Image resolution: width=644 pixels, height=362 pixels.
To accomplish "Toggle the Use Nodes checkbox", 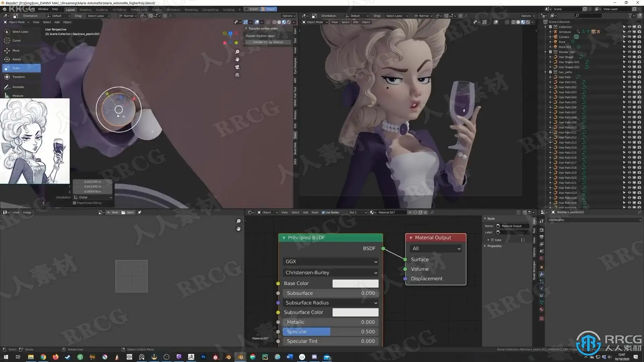I will (x=323, y=213).
